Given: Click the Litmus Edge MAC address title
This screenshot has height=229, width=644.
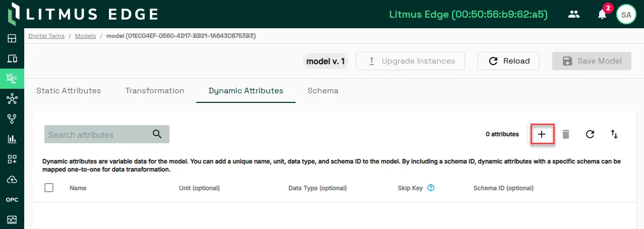Looking at the screenshot, I should (x=469, y=14).
